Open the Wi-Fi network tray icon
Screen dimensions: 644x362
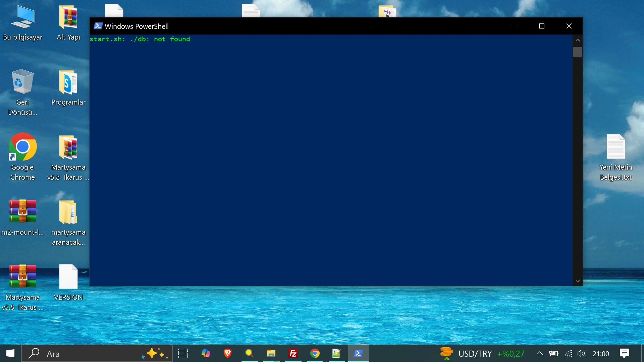pyautogui.click(x=568, y=353)
